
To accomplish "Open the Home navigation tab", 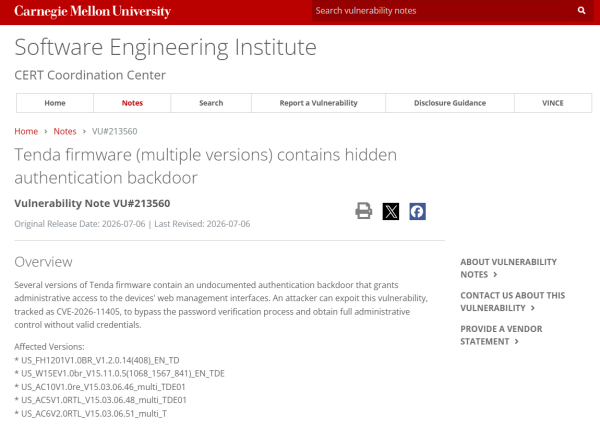I will pyautogui.click(x=55, y=103).
